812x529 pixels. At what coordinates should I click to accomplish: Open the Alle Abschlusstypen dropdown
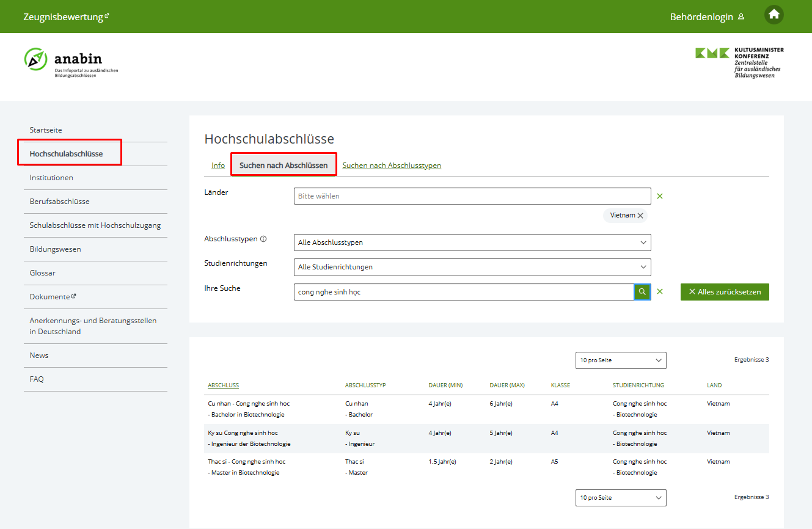click(x=472, y=243)
